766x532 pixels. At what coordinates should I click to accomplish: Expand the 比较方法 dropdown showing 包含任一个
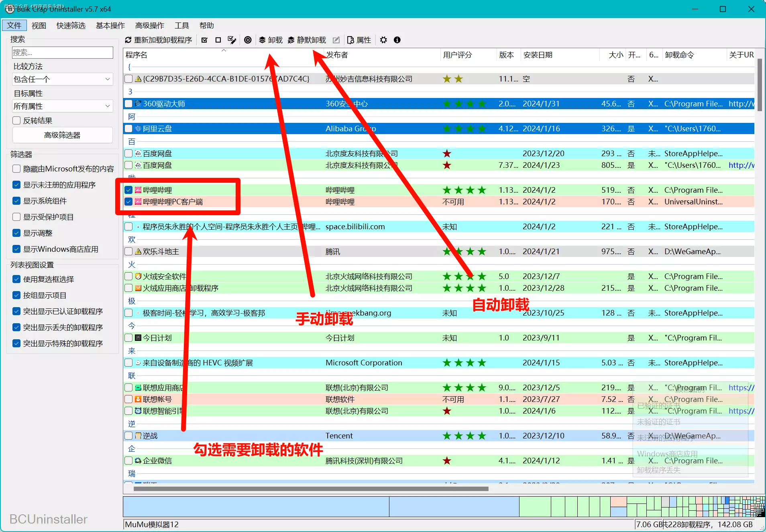coord(62,79)
